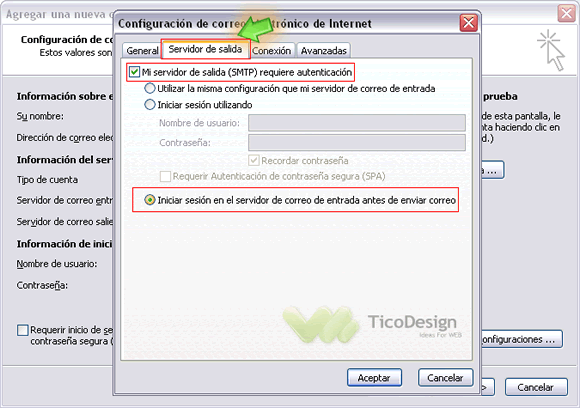Click the TicoDesign watermark logo
Viewport: 580px width, 408px height.
tap(372, 324)
